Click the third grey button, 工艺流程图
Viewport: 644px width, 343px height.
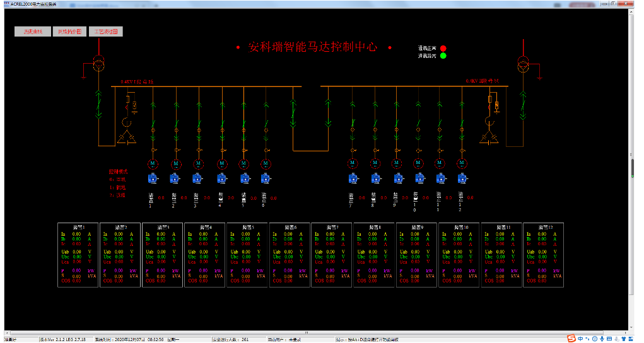(x=105, y=31)
